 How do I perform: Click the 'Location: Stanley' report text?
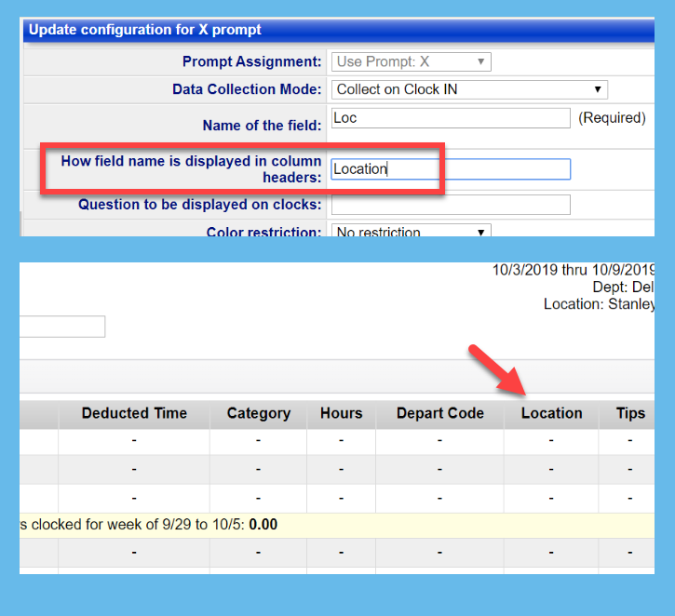pos(599,304)
